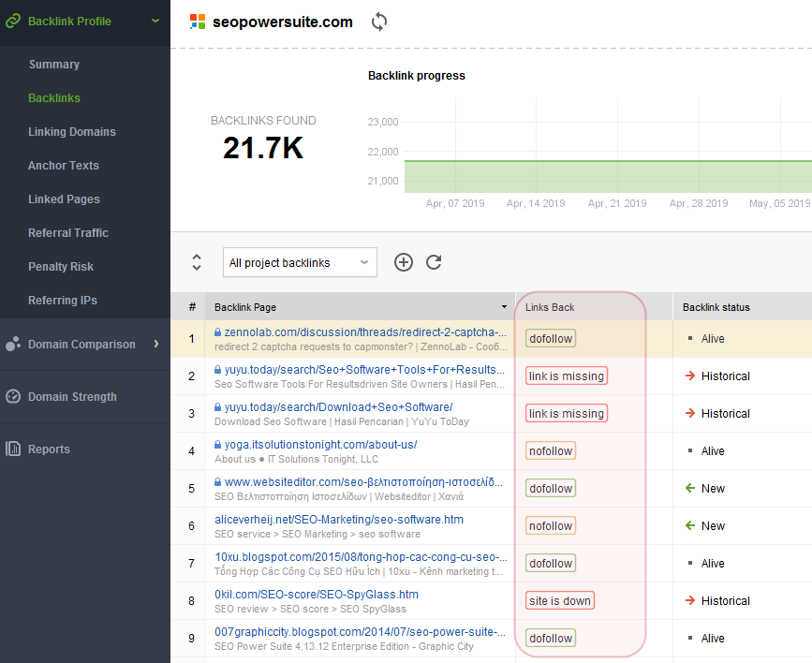812x663 pixels.
Task: Click the green backlink progress chart area
Action: (x=608, y=177)
